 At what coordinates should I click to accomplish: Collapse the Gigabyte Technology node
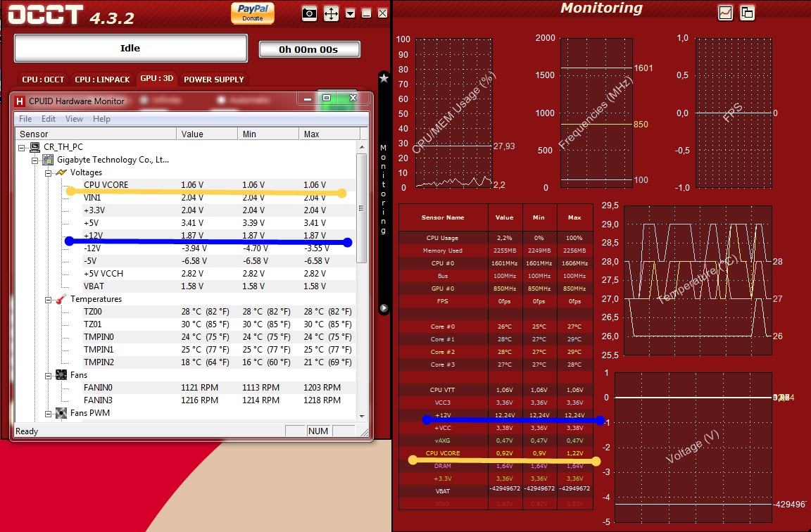[x=35, y=160]
